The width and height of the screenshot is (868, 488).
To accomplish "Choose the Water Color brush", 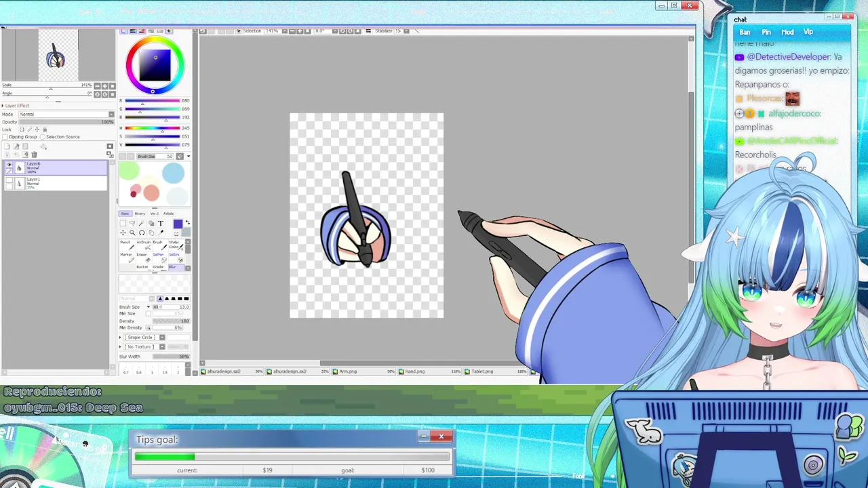I will 176,245.
